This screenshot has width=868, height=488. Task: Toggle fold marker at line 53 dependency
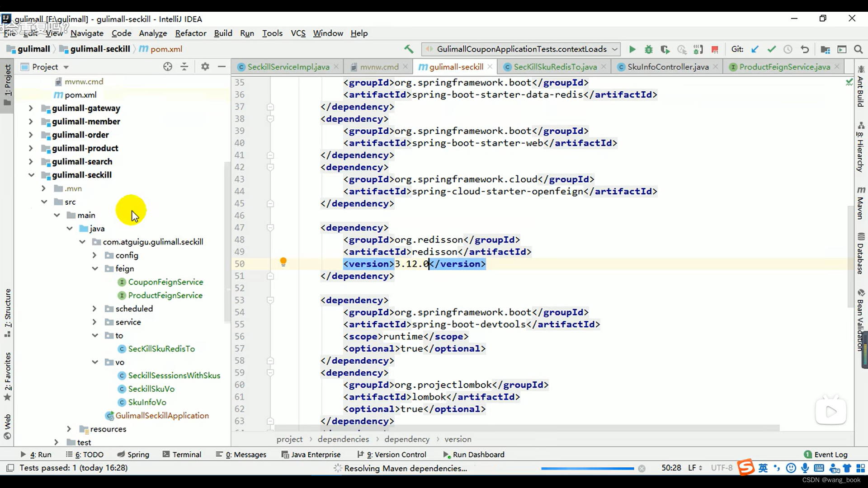coord(270,300)
